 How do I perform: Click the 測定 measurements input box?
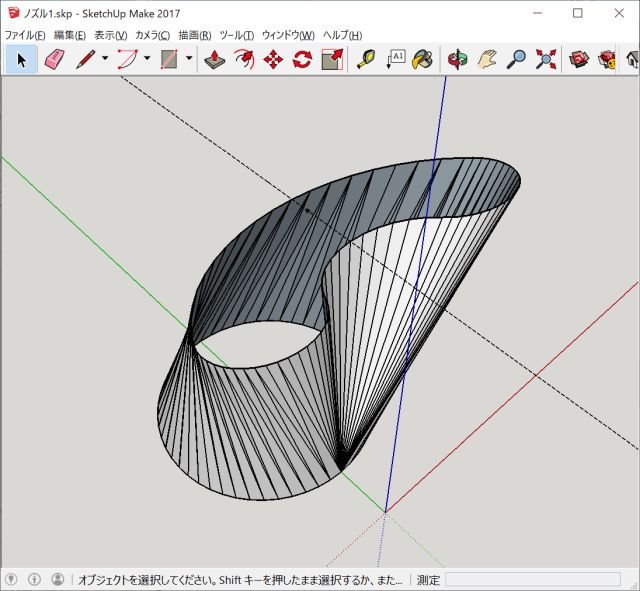(x=532, y=580)
